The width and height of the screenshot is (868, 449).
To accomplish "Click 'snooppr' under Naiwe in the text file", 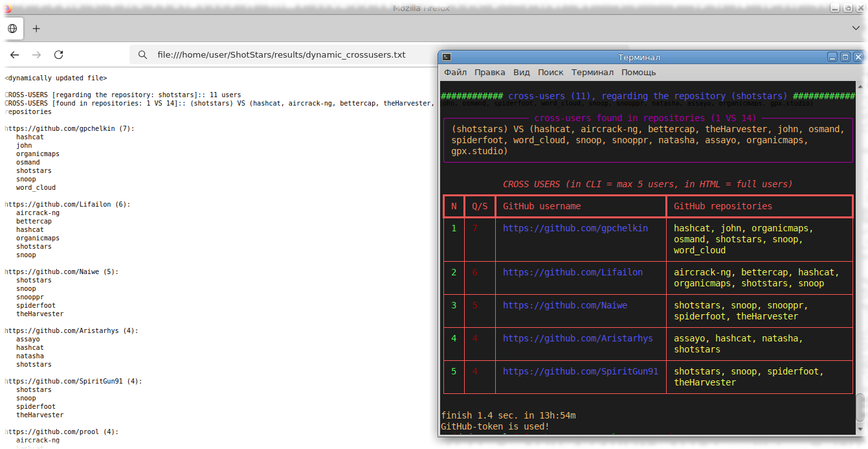I will pos(30,297).
